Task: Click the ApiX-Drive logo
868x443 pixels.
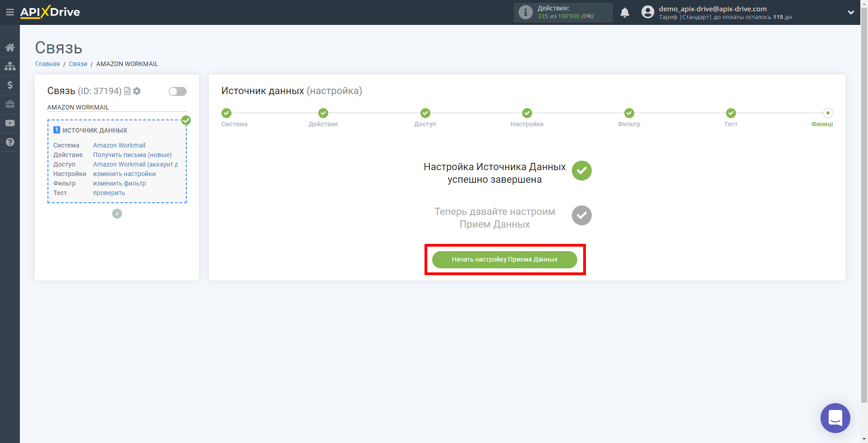Action: point(50,12)
